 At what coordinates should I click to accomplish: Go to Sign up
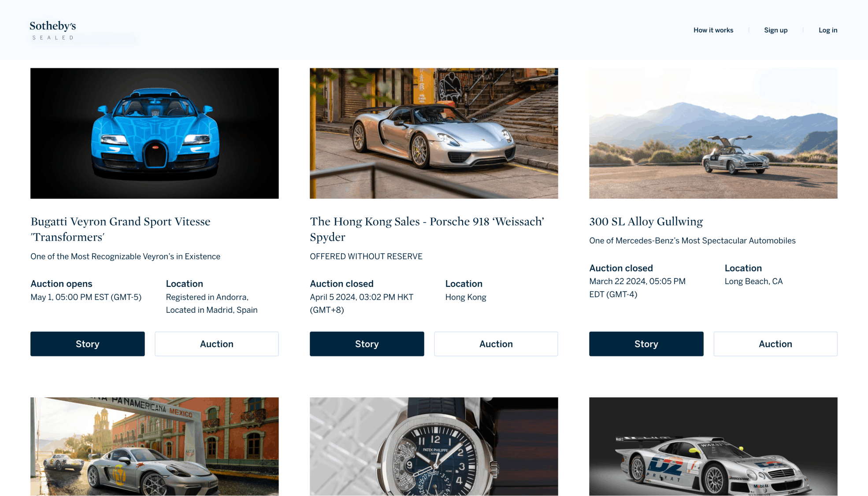pyautogui.click(x=775, y=30)
